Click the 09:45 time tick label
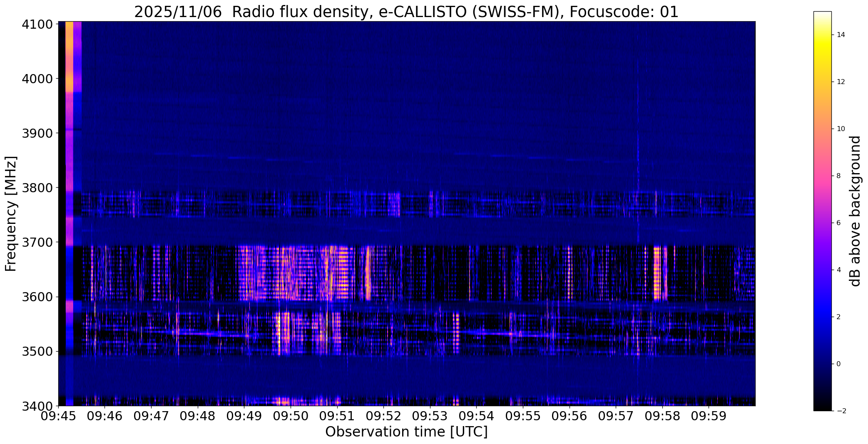 click(59, 416)
